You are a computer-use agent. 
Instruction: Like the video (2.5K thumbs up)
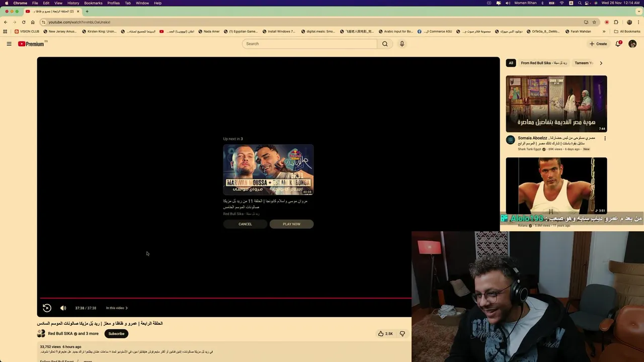[385, 333]
